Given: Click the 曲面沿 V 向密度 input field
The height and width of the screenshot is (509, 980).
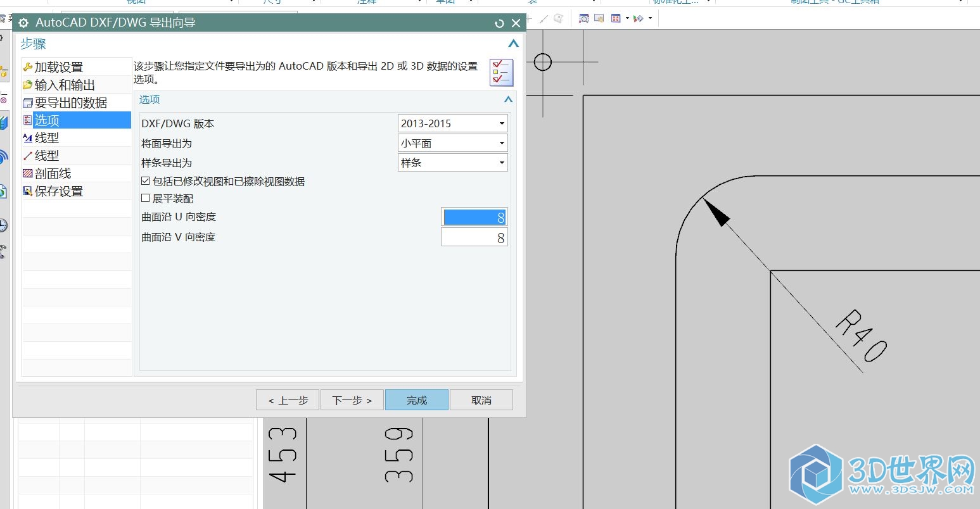Looking at the screenshot, I should (x=474, y=237).
